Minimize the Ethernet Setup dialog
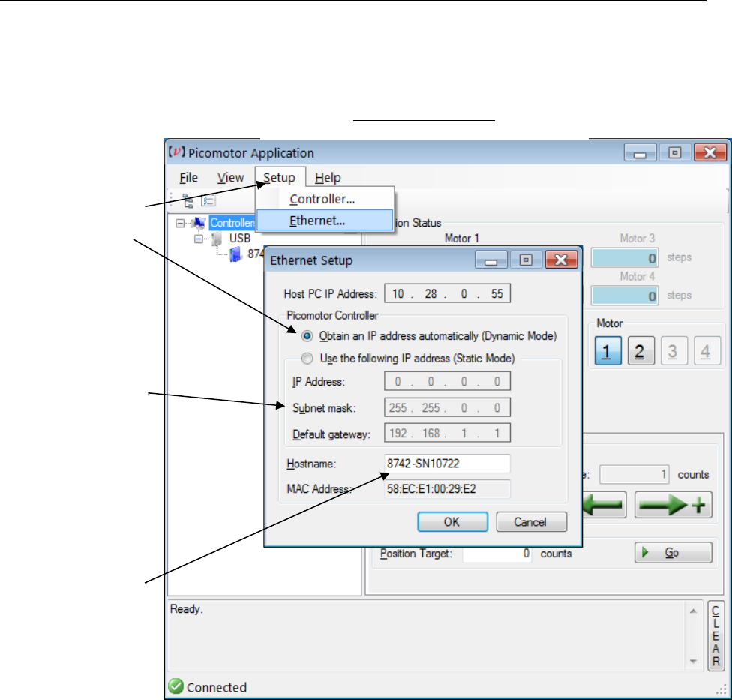Screen dimensions: 732x700 [x=491, y=260]
